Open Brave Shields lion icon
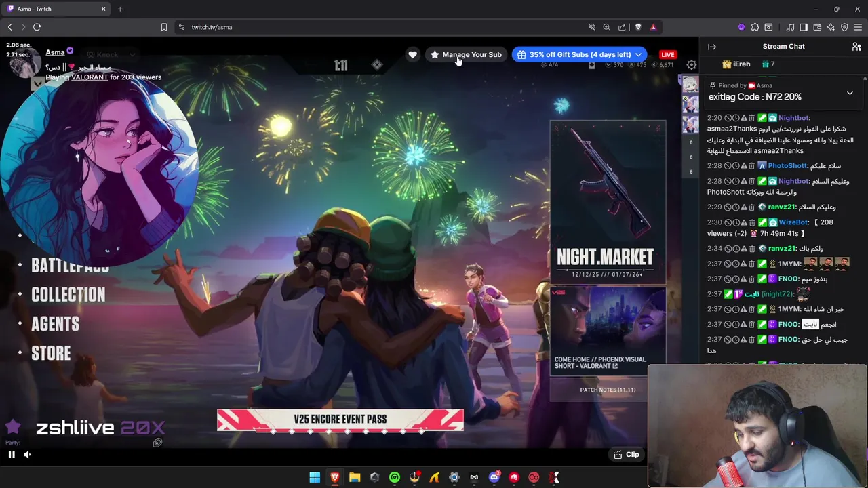868x488 pixels. (x=637, y=27)
